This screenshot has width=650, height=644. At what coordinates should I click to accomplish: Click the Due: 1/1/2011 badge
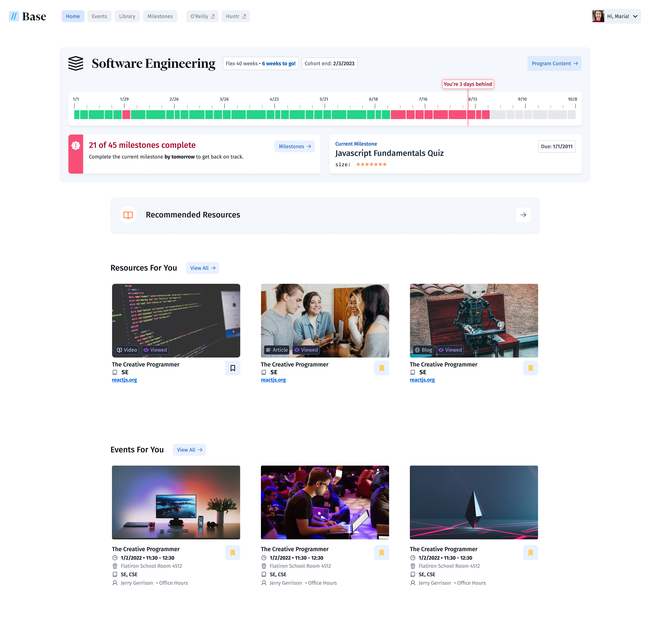click(556, 146)
